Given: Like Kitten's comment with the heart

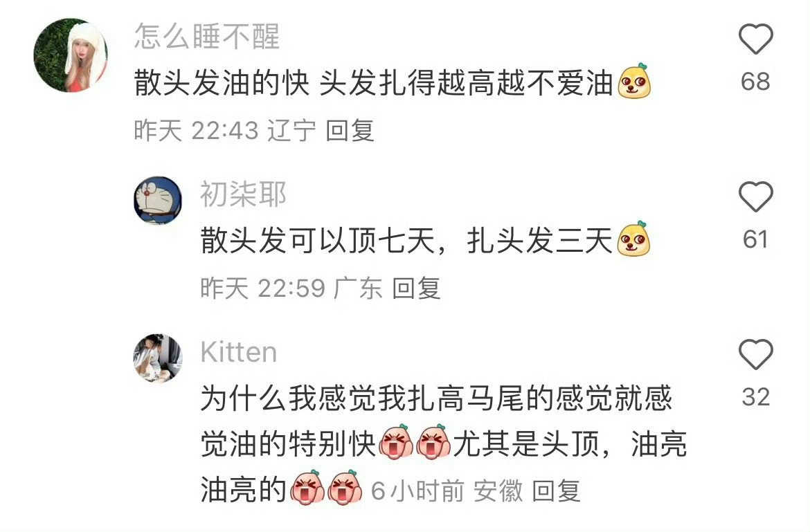Looking at the screenshot, I should (x=756, y=354).
